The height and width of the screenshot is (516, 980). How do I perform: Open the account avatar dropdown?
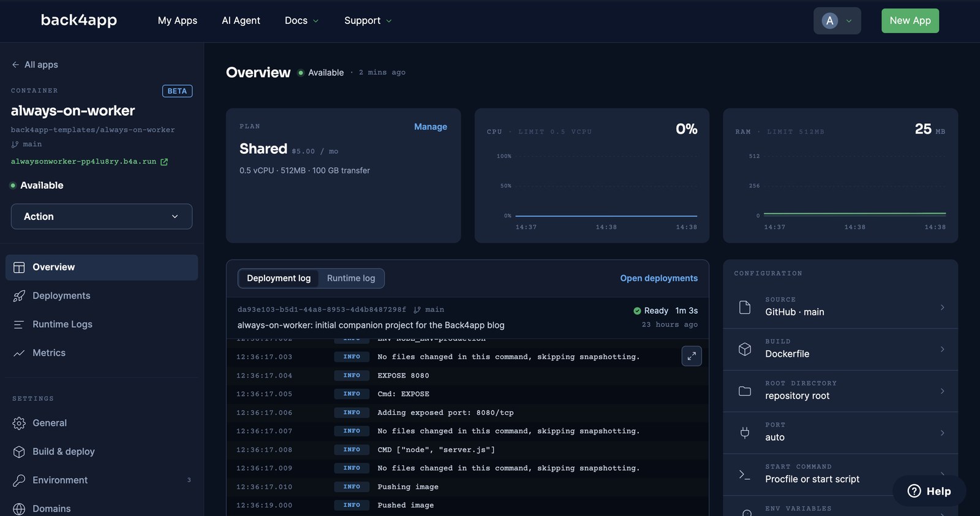[x=837, y=21]
